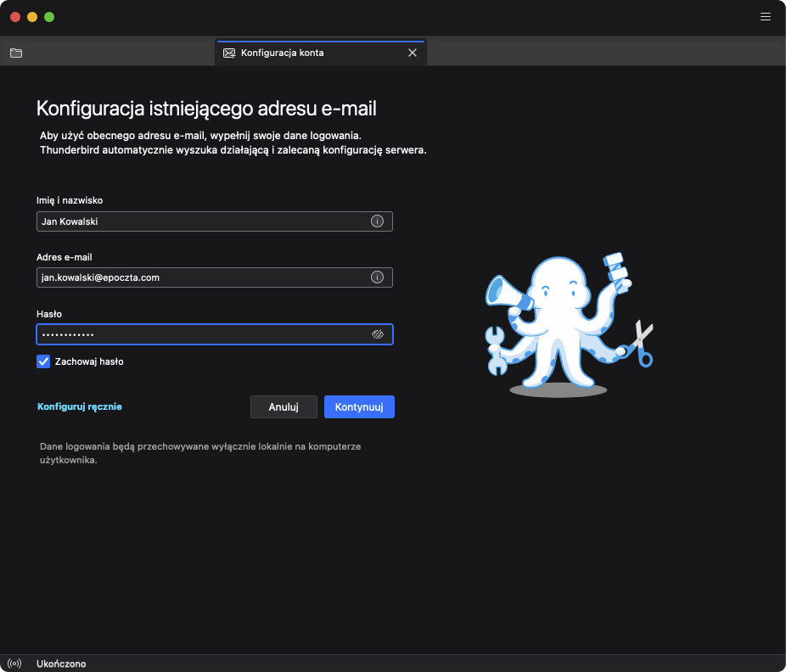This screenshot has width=786, height=672.
Task: Focus the Imię i nazwisko input field
Action: (199, 221)
